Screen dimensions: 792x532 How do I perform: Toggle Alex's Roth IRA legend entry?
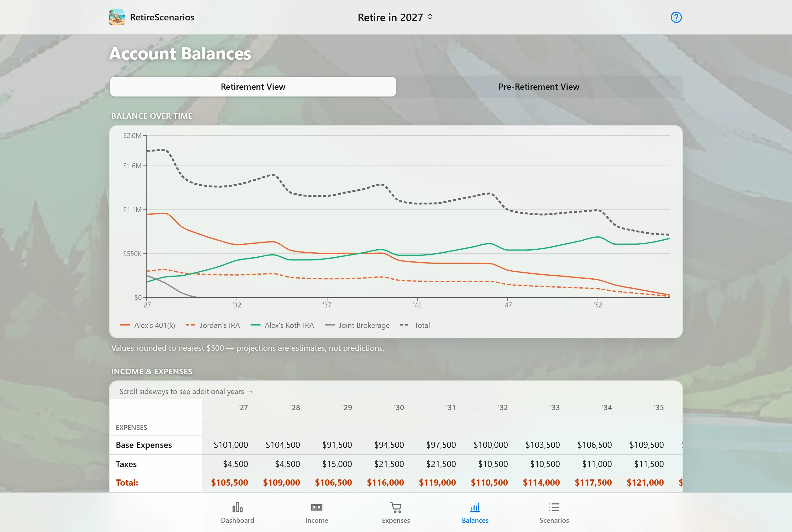tap(282, 325)
